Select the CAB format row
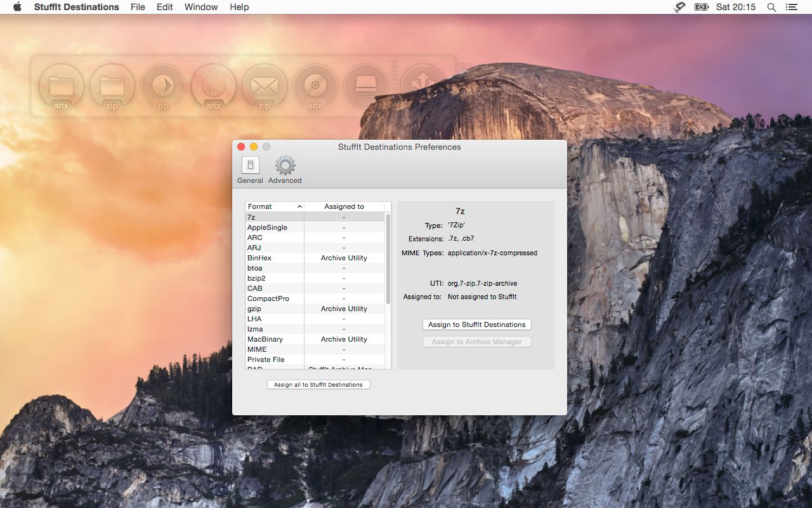Viewport: 812px width, 508px height. [315, 288]
